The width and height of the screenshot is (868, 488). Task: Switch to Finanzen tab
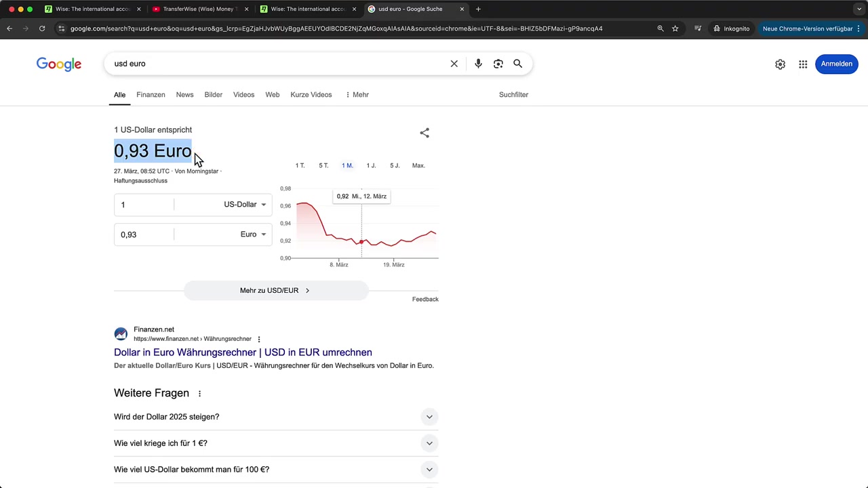(151, 95)
